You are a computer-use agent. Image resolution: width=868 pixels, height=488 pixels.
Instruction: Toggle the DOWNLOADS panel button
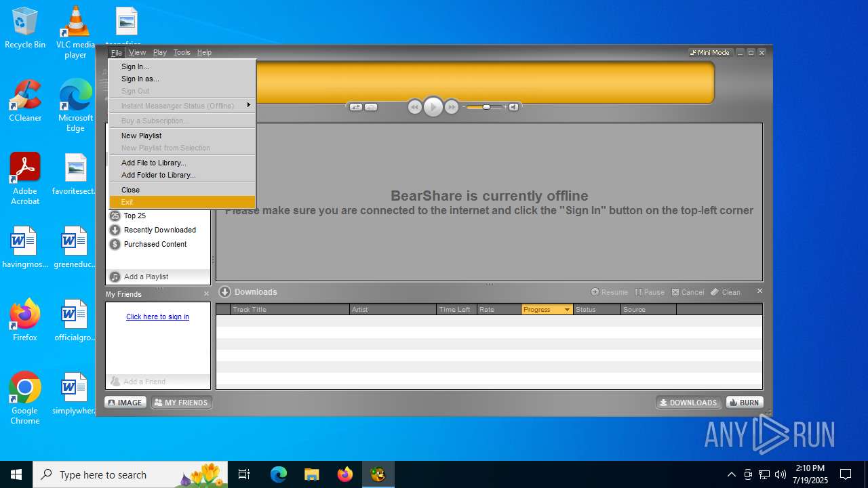(x=688, y=403)
